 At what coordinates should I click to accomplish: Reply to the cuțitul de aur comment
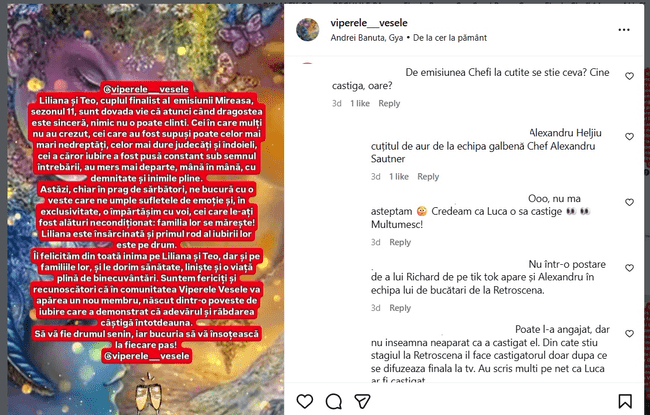pos(428,177)
